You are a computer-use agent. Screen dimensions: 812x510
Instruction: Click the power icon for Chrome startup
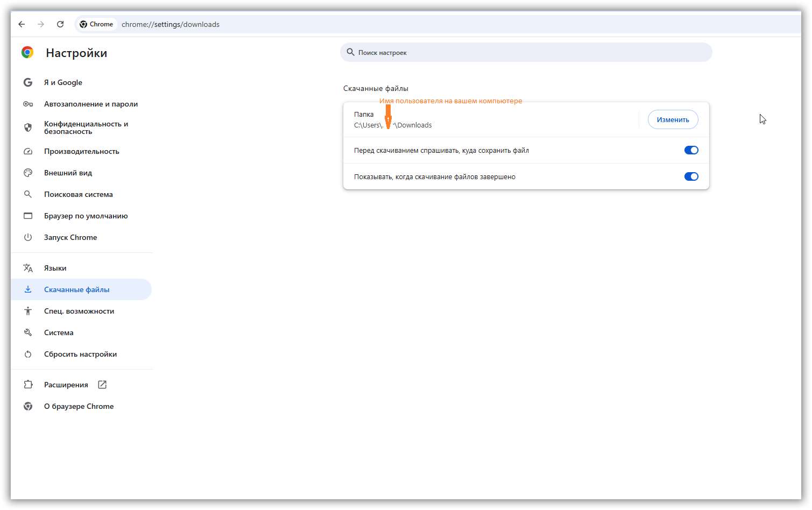pyautogui.click(x=28, y=237)
